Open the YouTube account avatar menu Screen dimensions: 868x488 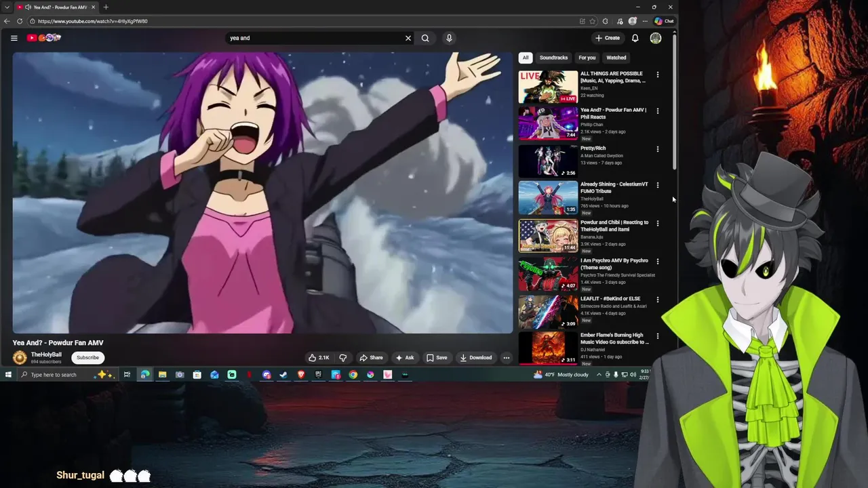656,38
